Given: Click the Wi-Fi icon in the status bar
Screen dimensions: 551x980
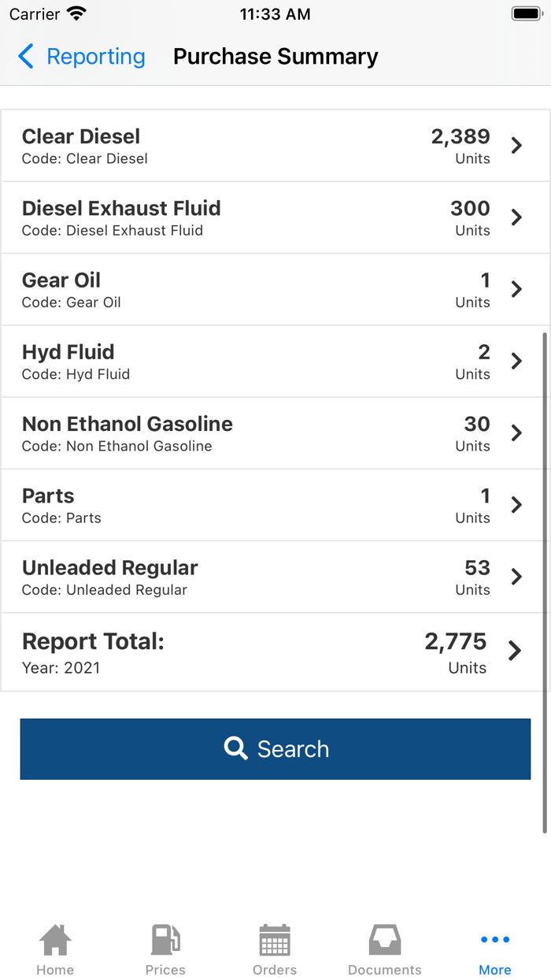Looking at the screenshot, I should click(x=77, y=13).
